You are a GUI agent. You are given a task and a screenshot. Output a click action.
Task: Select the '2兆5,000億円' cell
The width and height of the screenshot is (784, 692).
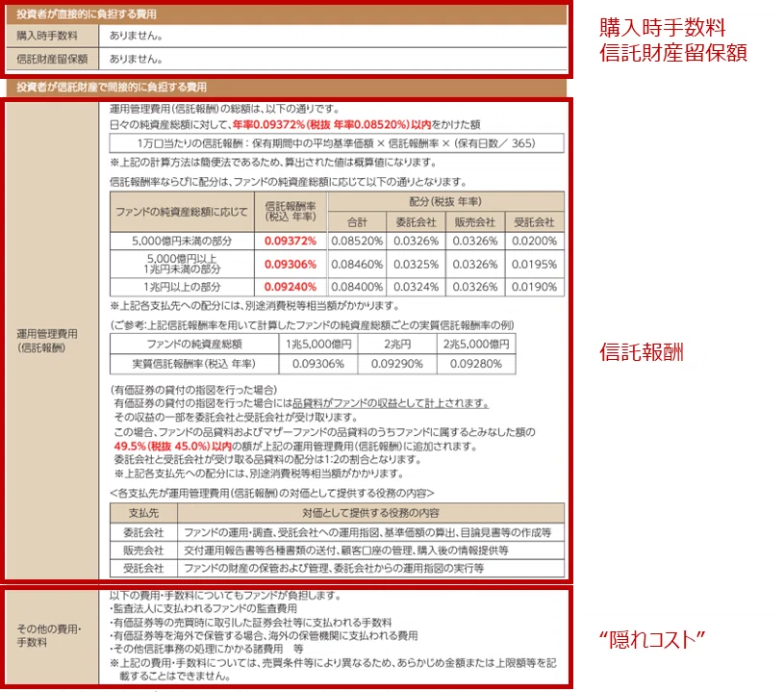[x=476, y=344]
